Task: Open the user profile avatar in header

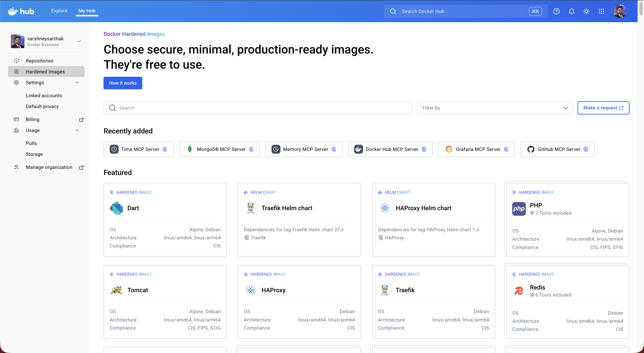Action: pyautogui.click(x=620, y=11)
